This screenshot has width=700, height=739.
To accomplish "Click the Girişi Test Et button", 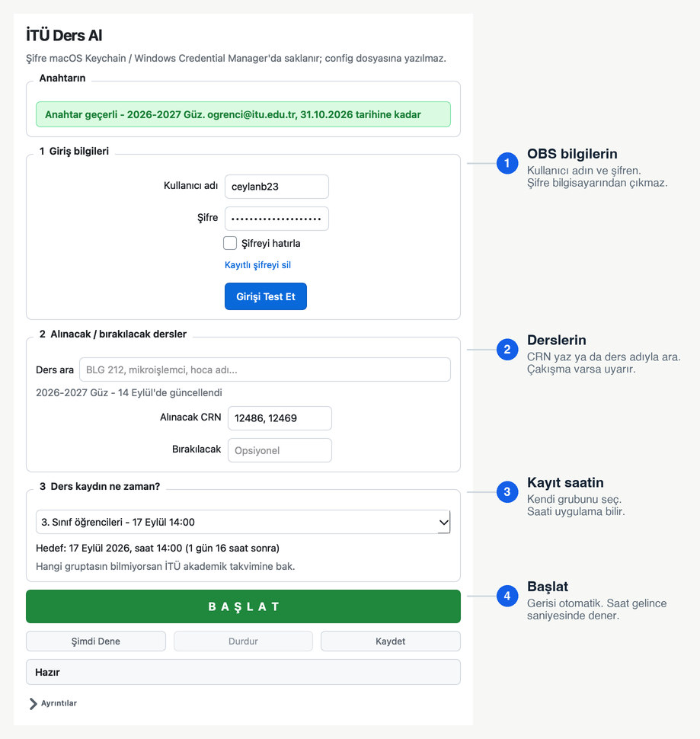I will click(x=266, y=296).
